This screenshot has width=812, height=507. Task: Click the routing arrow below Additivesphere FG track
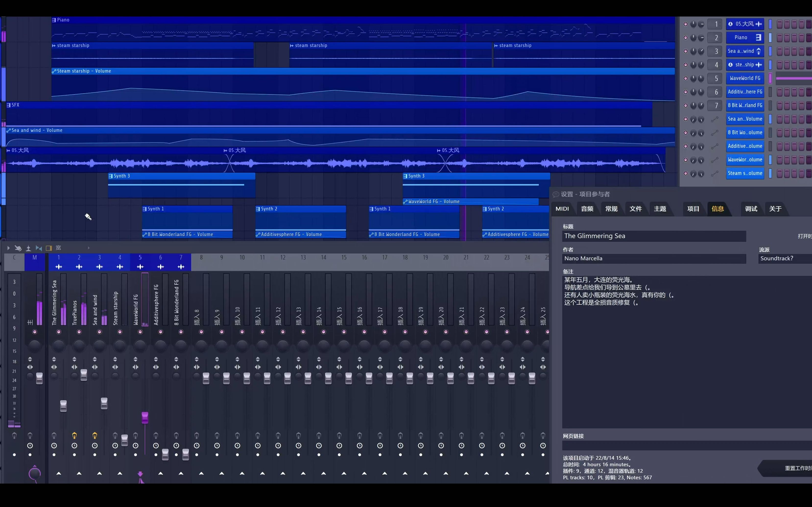161,473
